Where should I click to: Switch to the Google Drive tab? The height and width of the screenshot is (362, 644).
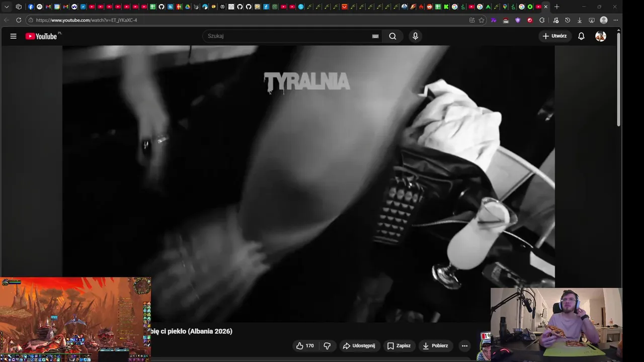(187, 7)
